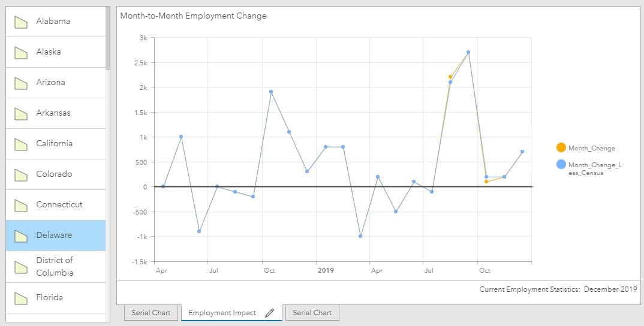Click the polygon icon beside California
Screen dimensions: 644x326
tap(21, 144)
